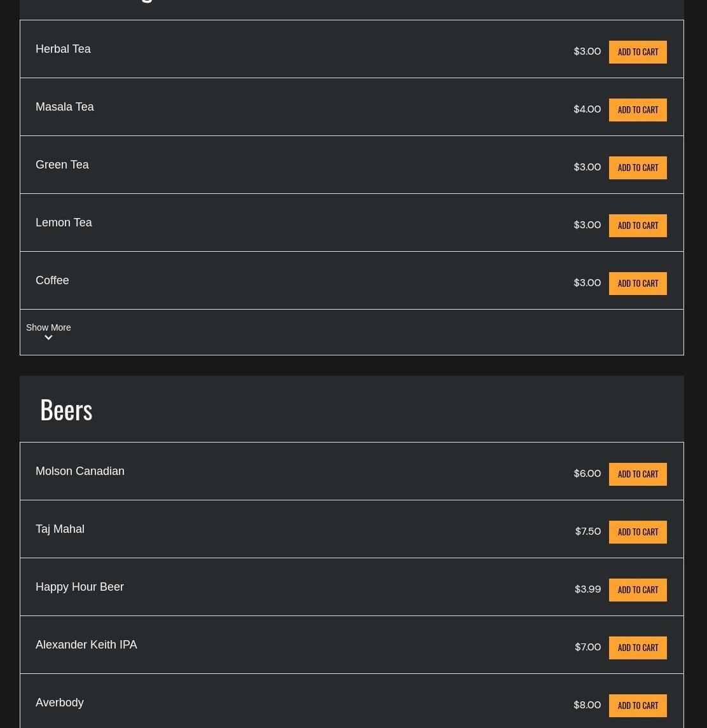The height and width of the screenshot is (728, 707).
Task: Add Lemon Tea to cart
Action: (x=638, y=226)
